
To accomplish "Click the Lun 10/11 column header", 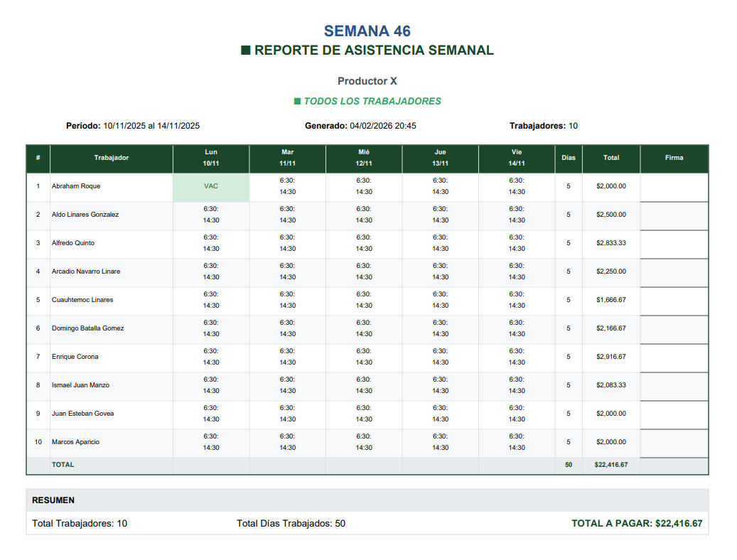I will [x=211, y=158].
